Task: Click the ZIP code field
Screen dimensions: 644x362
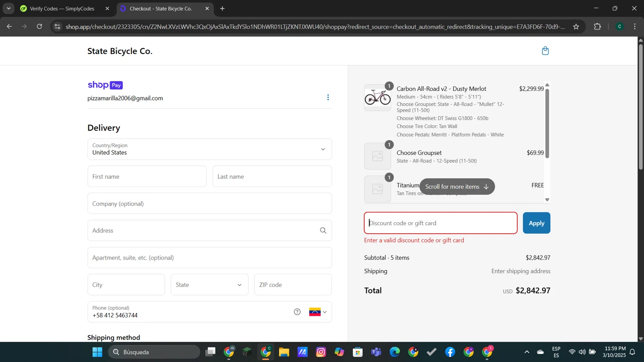Action: click(x=293, y=285)
